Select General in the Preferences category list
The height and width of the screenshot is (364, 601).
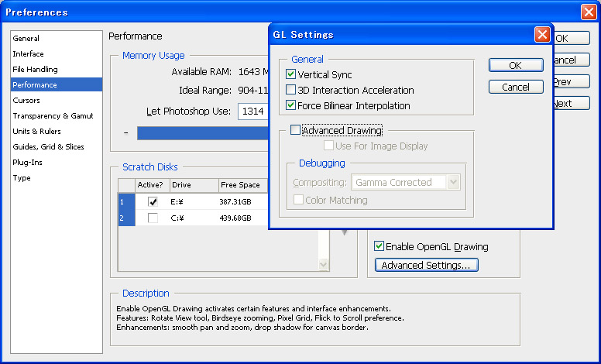(57, 38)
